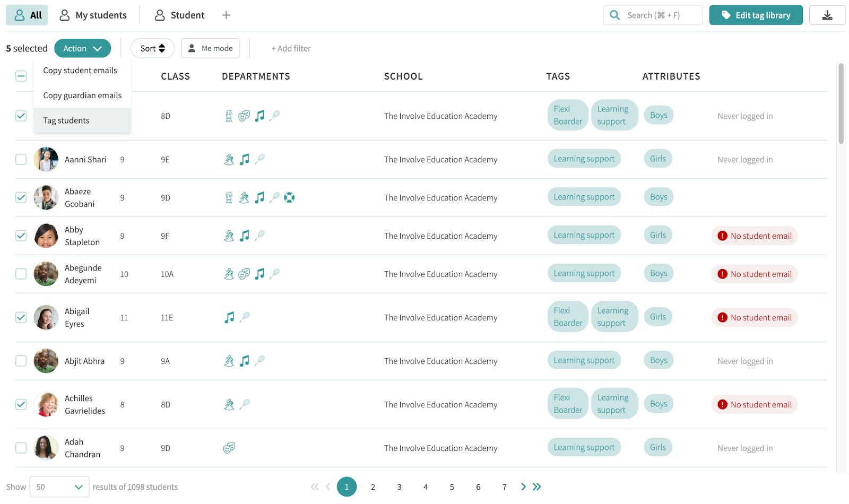
Task: Click the download export icon button
Action: 827,15
